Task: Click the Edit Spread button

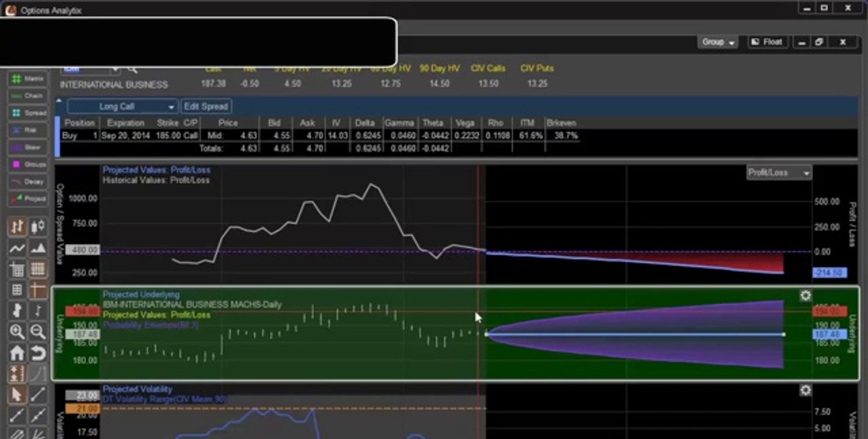Action: [206, 106]
